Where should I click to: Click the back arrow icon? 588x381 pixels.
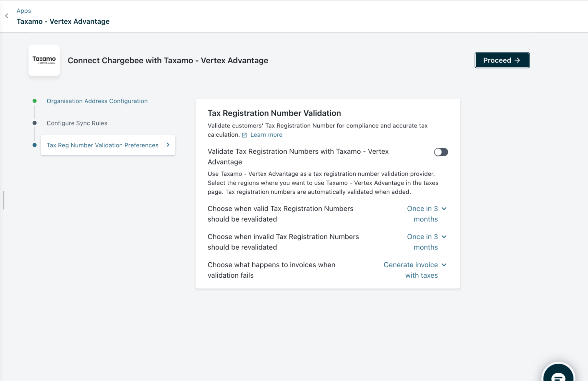pyautogui.click(x=6, y=16)
